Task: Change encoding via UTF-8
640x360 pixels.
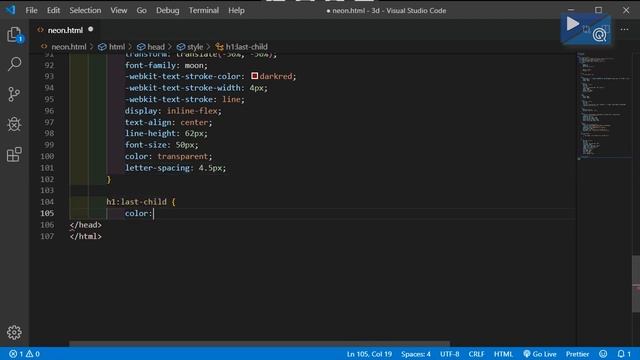Action: point(449,354)
